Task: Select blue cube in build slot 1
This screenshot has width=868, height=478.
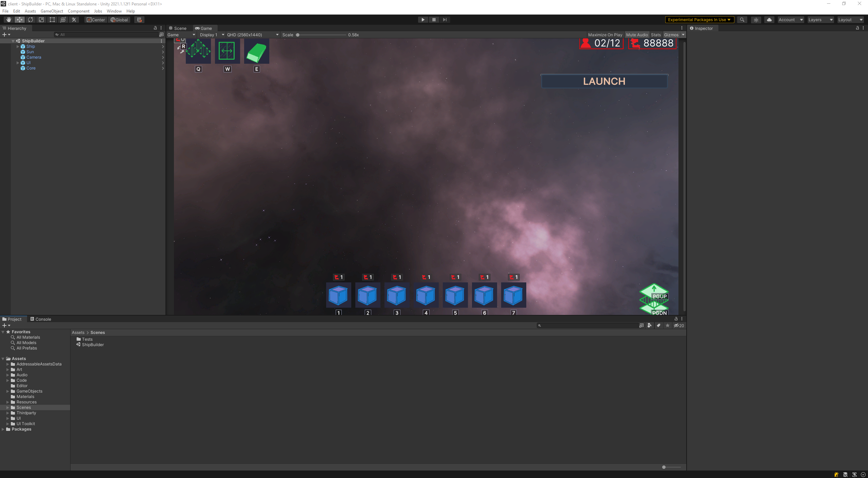Action: point(338,295)
